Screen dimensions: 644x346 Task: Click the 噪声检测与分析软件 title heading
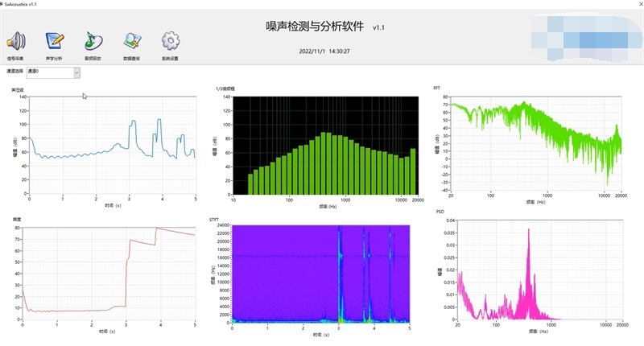316,27
